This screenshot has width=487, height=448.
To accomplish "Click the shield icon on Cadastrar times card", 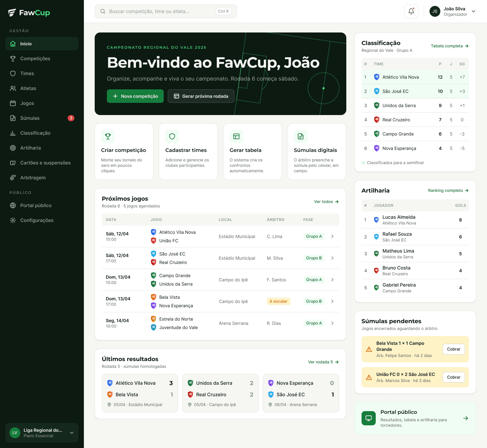I will [x=172, y=136].
